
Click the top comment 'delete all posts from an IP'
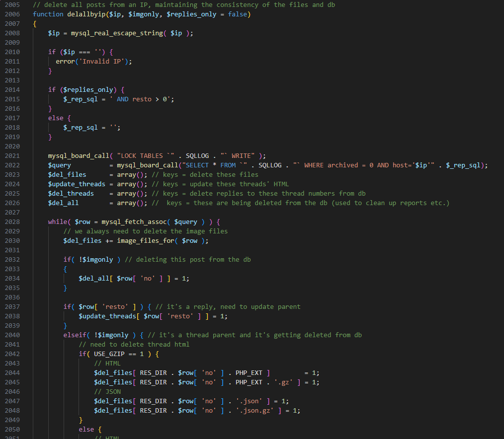coord(184,5)
